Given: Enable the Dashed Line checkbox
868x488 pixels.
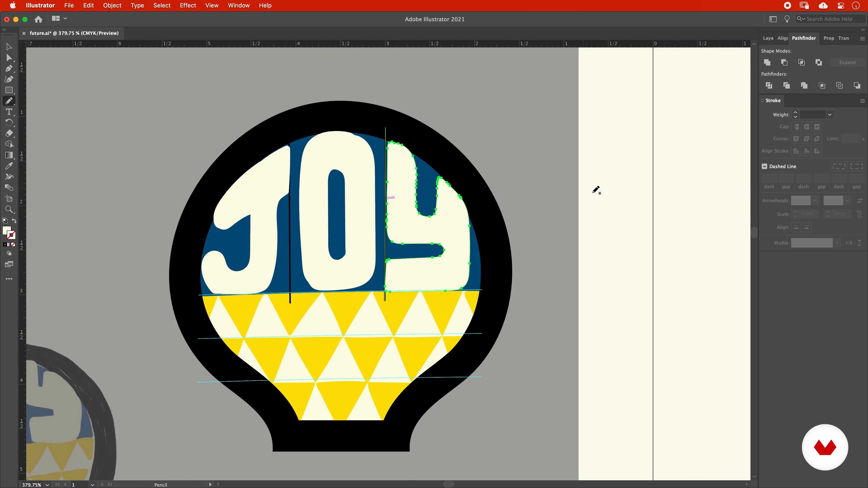Looking at the screenshot, I should 764,166.
